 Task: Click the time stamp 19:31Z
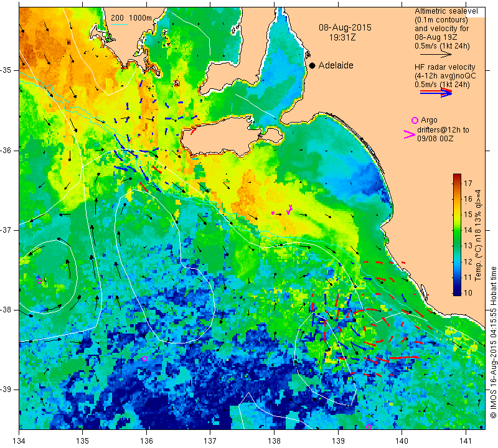(342, 37)
